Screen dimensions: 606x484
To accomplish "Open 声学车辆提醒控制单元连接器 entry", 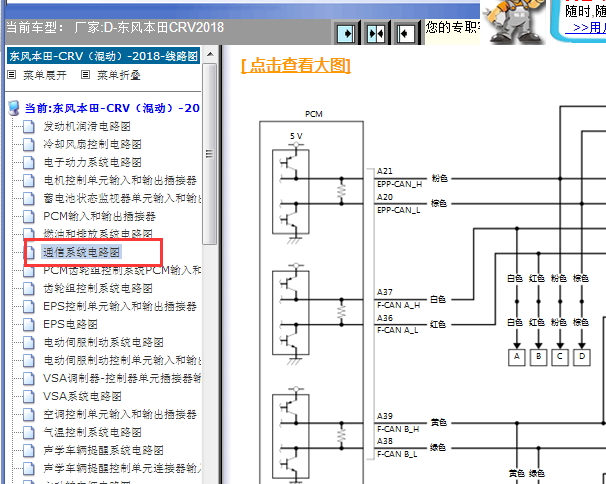I will (122, 468).
